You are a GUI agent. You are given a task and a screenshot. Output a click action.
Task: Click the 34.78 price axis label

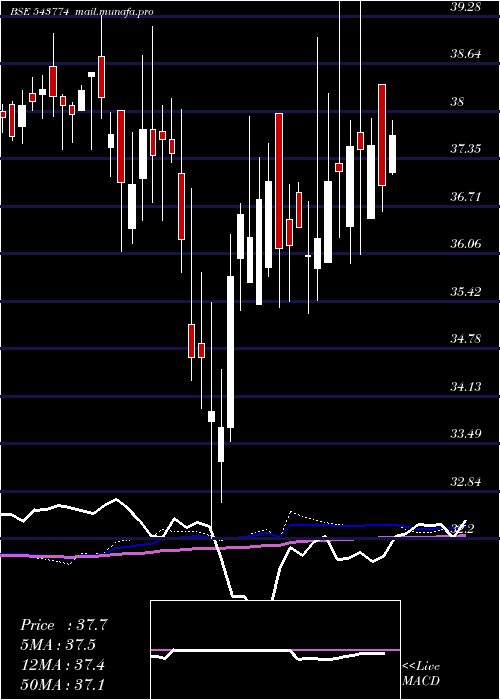pos(466,339)
